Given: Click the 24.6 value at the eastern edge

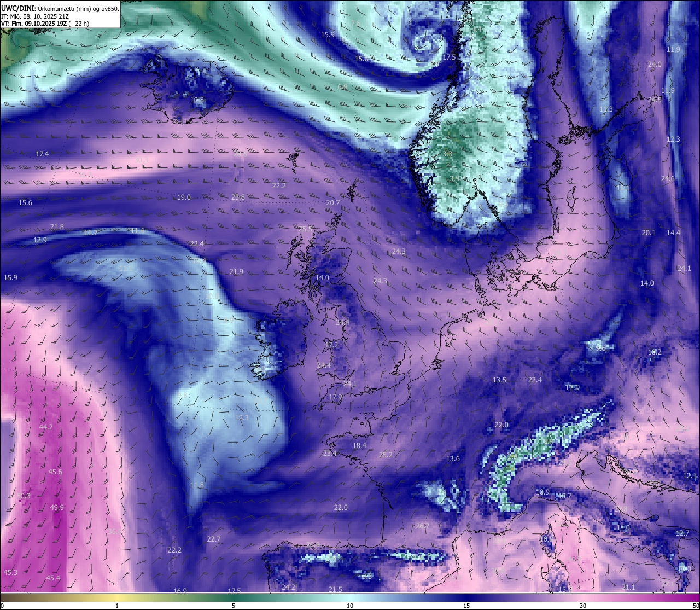Looking at the screenshot, I should (668, 179).
